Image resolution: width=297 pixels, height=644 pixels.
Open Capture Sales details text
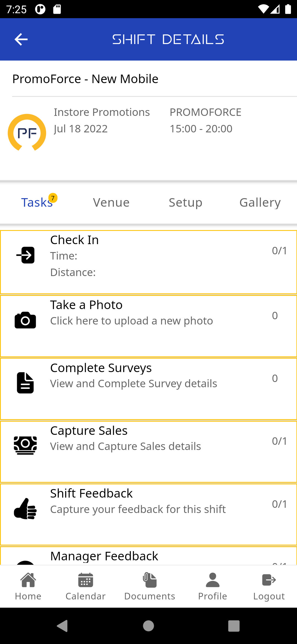pyautogui.click(x=125, y=446)
